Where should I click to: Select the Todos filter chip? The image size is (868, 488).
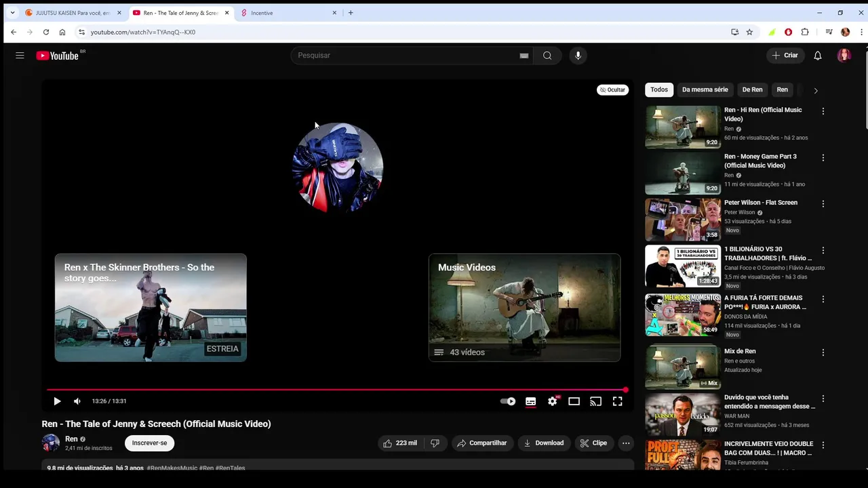coord(659,89)
